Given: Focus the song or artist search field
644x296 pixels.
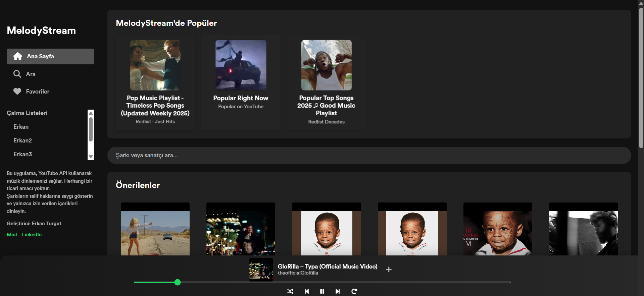Looking at the screenshot, I should [x=369, y=155].
